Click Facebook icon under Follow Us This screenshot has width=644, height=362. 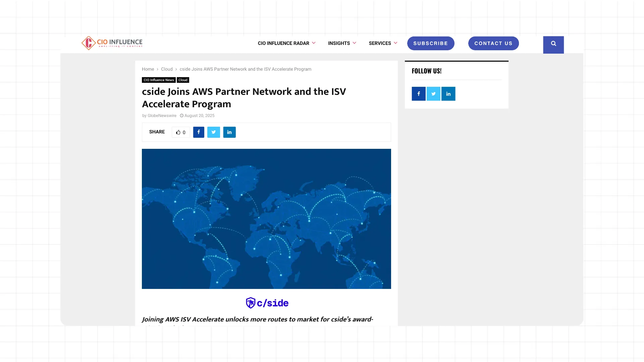click(x=419, y=94)
